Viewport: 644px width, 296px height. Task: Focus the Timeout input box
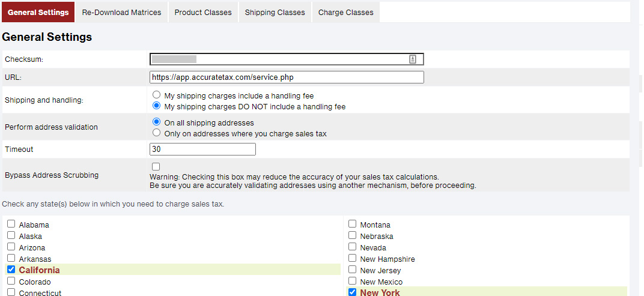202,149
